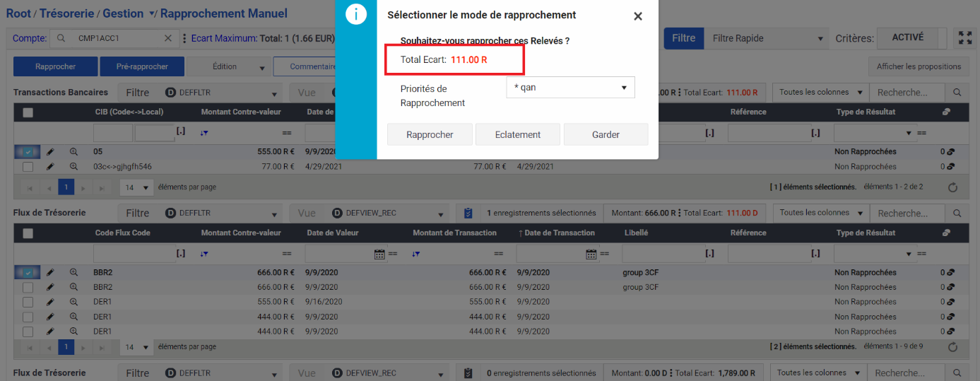The width and height of the screenshot is (980, 381).
Task: Open Toutes les colonnes dropdown in Flux de Trésorerie
Action: pos(823,213)
